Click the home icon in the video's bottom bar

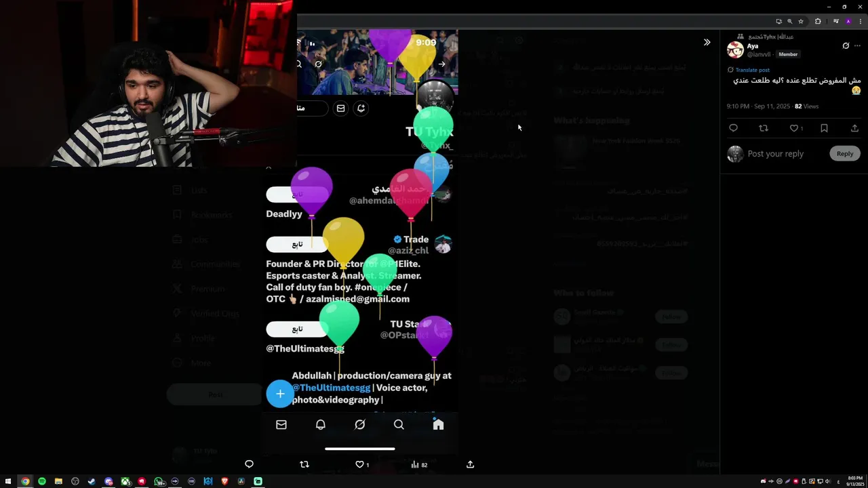[x=438, y=424]
